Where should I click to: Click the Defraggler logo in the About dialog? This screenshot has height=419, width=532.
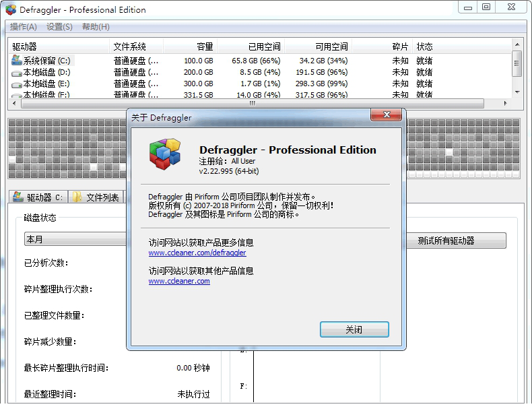coord(165,154)
